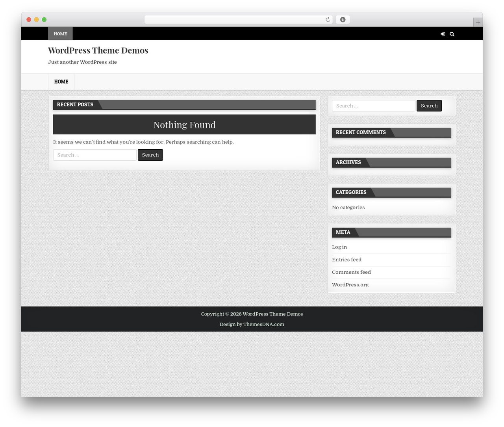Focus the sidebar search field
Screen dimensions: 504x427
[374, 106]
